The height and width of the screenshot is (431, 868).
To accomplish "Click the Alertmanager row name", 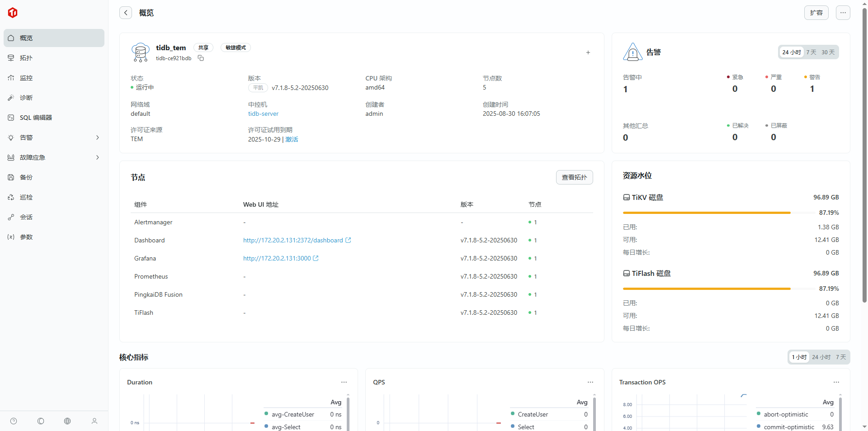I will 153,222.
